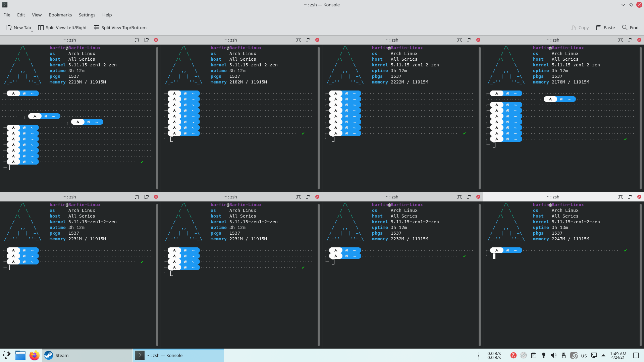Open the Bookmarks menu
The width and height of the screenshot is (644, 362).
(x=60, y=15)
